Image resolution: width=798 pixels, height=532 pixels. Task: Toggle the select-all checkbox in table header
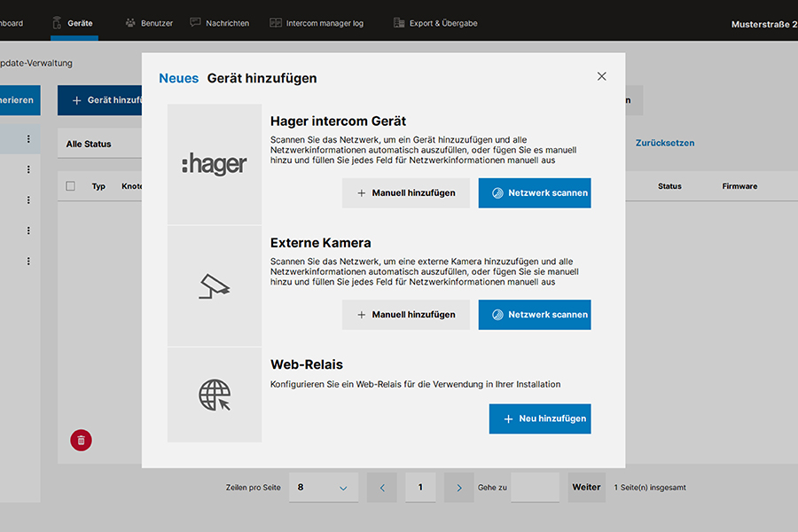(70, 186)
